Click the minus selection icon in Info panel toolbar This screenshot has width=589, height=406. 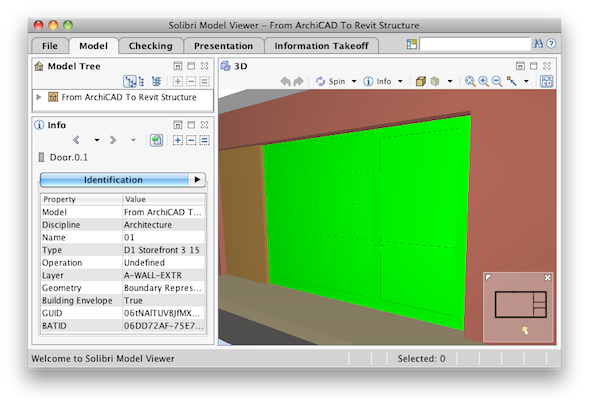coord(191,140)
